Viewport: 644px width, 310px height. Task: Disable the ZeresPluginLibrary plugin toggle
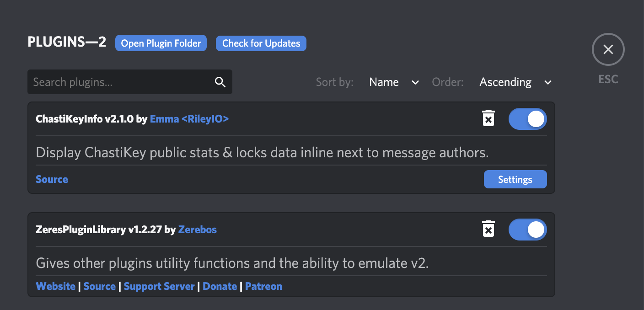528,230
